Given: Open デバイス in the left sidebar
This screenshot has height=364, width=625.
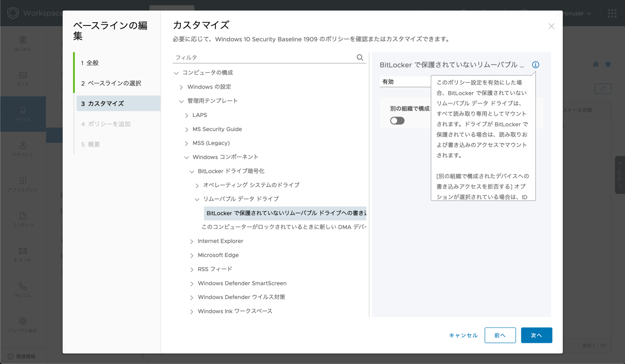Looking at the screenshot, I should click(x=23, y=114).
